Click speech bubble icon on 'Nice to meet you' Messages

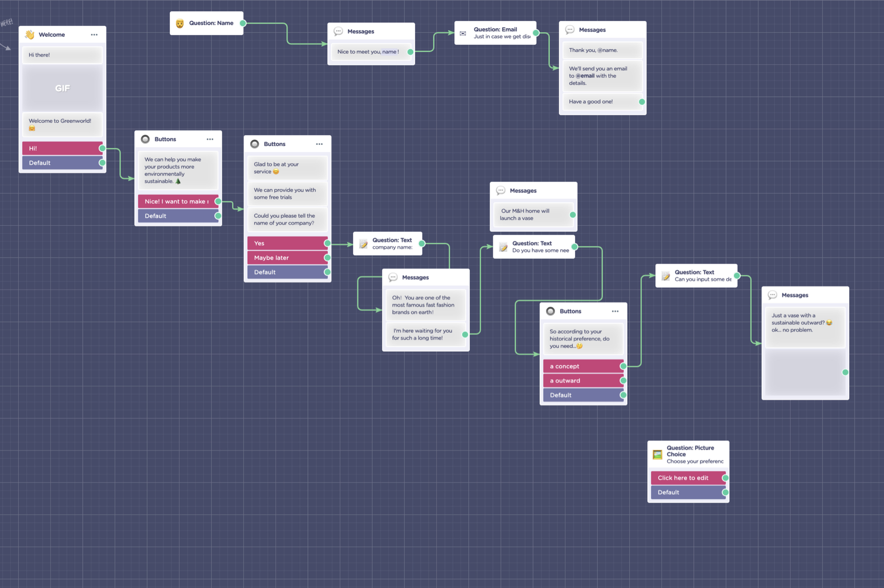tap(338, 31)
